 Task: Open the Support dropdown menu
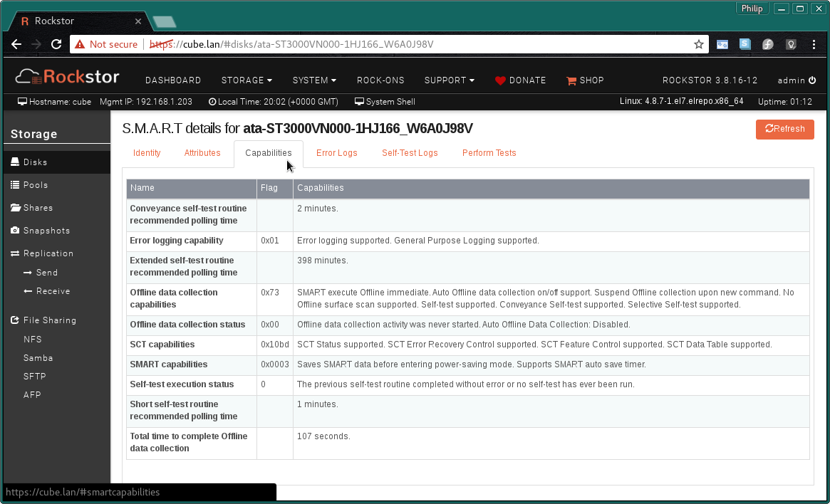(449, 80)
